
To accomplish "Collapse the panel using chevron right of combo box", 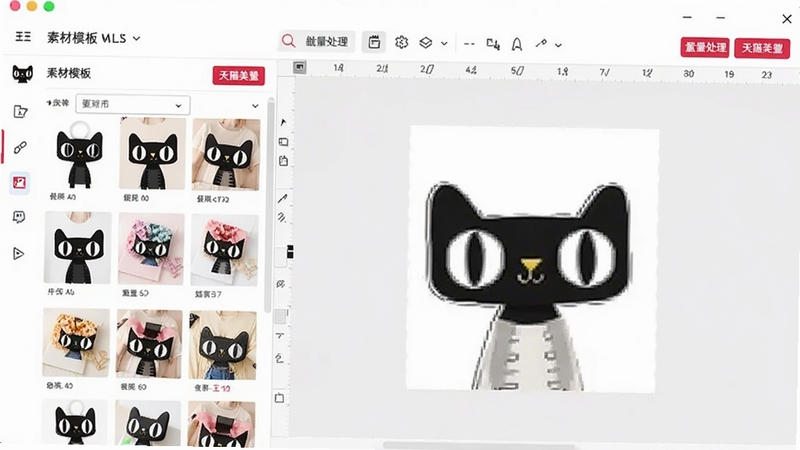I will coord(255,106).
